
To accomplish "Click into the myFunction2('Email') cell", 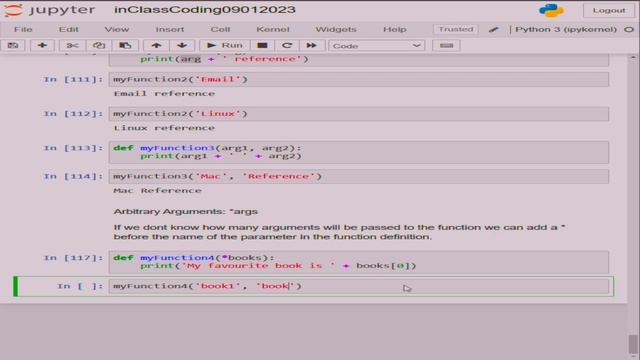I will pos(359,79).
